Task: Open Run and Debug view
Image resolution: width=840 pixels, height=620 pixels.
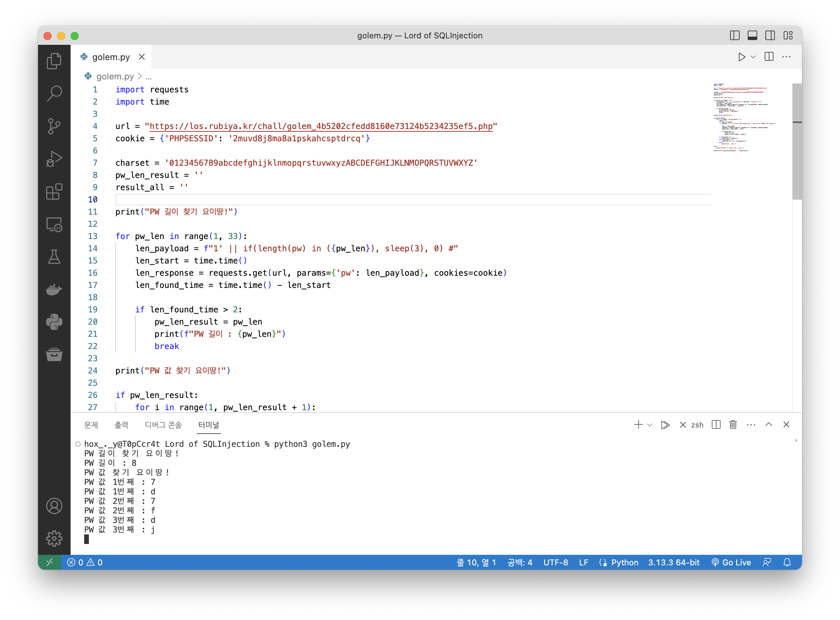Action: coord(54,159)
